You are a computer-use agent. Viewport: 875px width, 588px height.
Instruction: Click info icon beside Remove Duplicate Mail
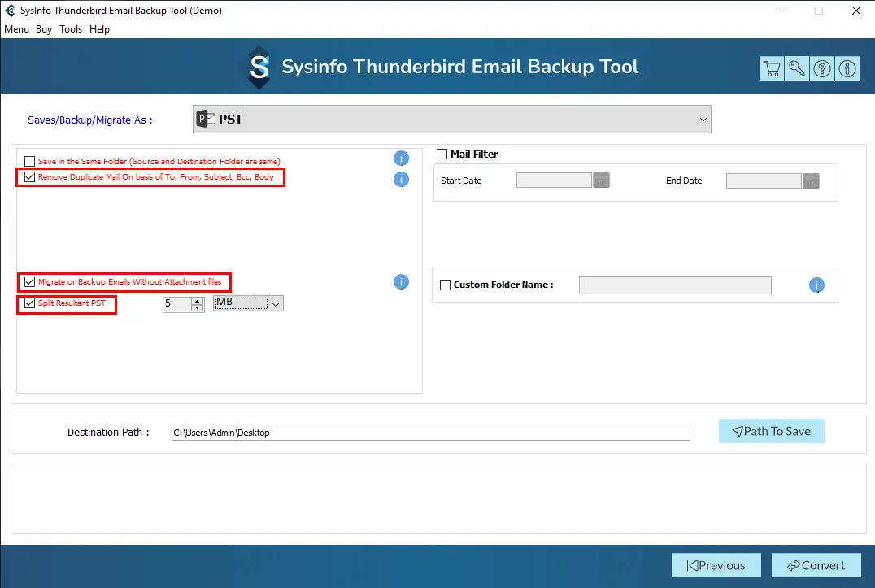click(401, 179)
